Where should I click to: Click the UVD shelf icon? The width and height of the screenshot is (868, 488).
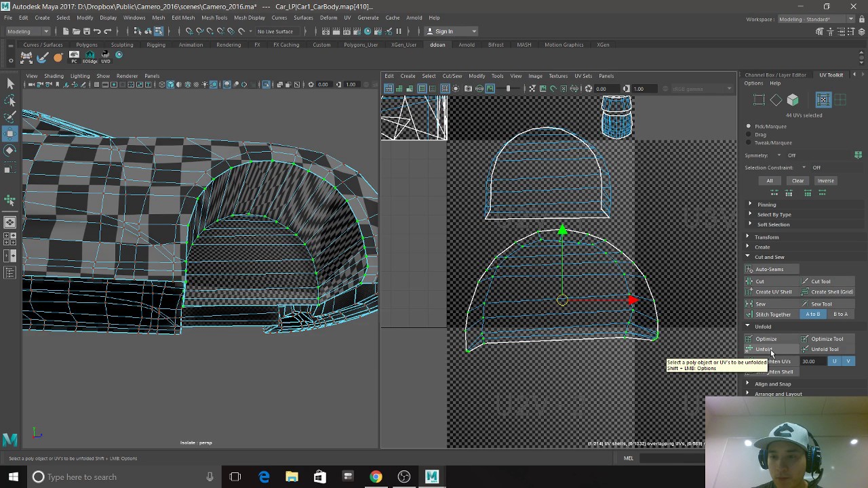(106, 56)
